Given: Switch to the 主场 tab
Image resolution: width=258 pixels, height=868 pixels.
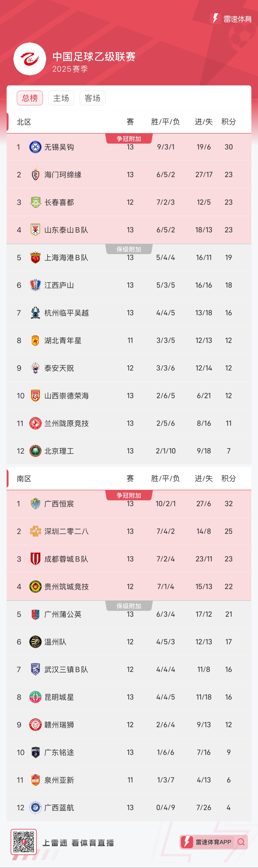Looking at the screenshot, I should tap(61, 98).
